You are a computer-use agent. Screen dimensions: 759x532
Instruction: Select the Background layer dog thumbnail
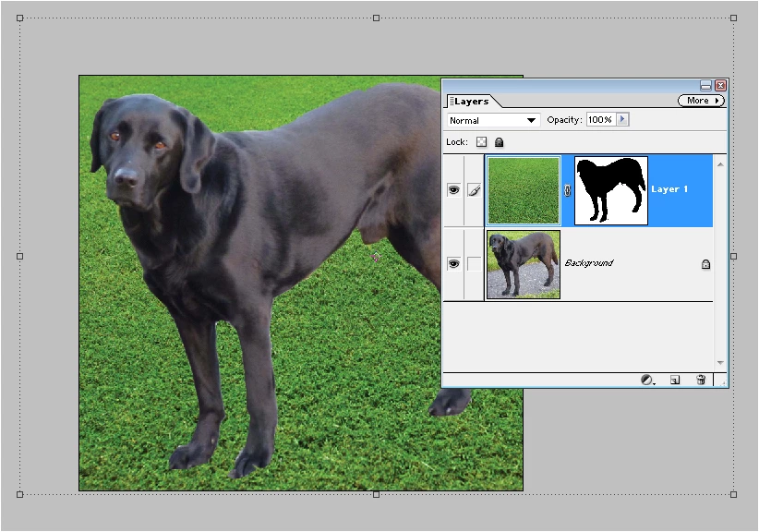524,264
